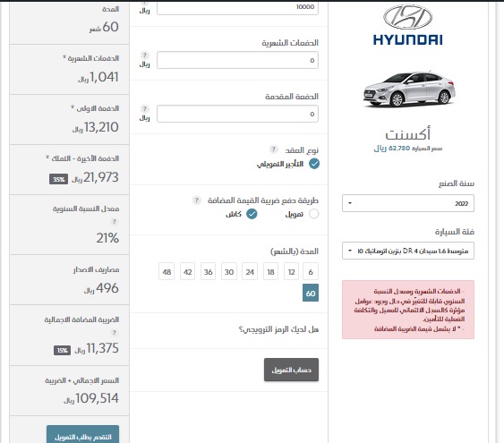Viewport: 504px width, 443px height.
Task: Click the Hyundai logo
Action: click(x=407, y=25)
